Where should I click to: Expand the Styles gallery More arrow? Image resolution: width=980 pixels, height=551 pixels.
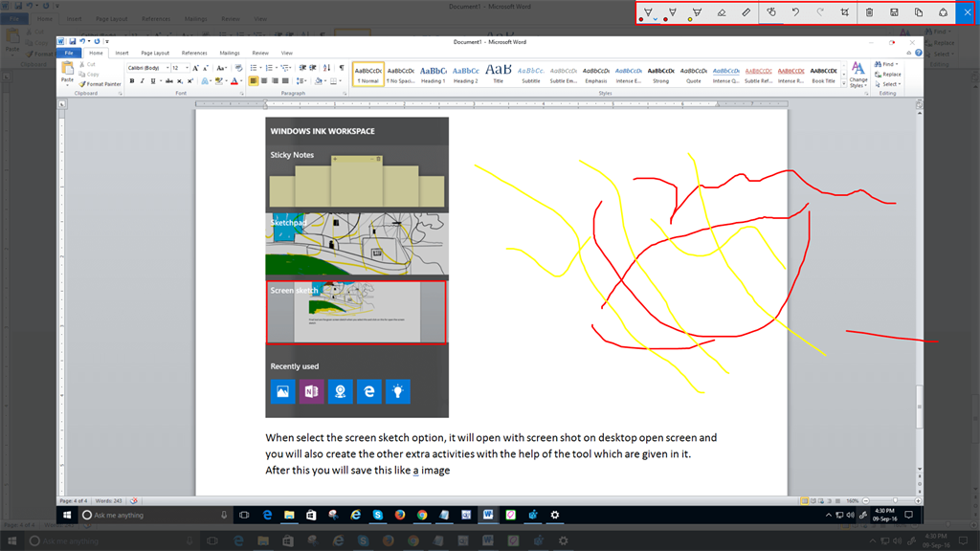point(844,84)
